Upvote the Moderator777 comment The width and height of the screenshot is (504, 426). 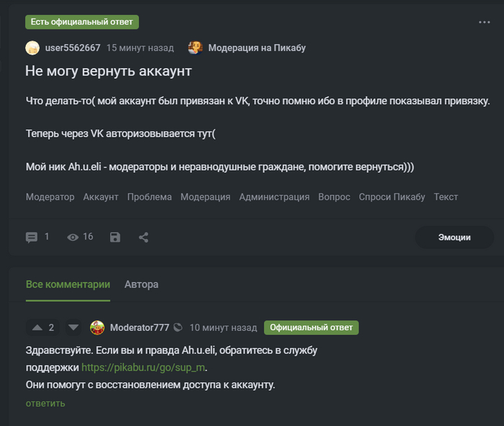pos(37,327)
